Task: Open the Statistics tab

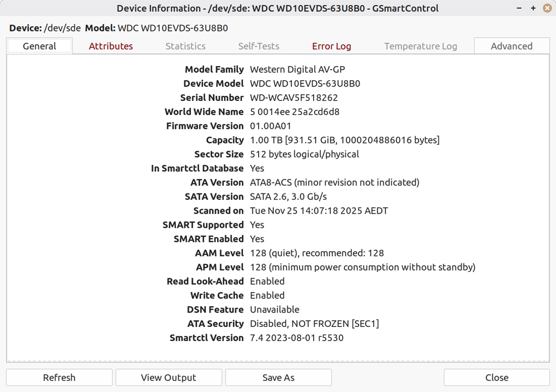Action: [185, 46]
